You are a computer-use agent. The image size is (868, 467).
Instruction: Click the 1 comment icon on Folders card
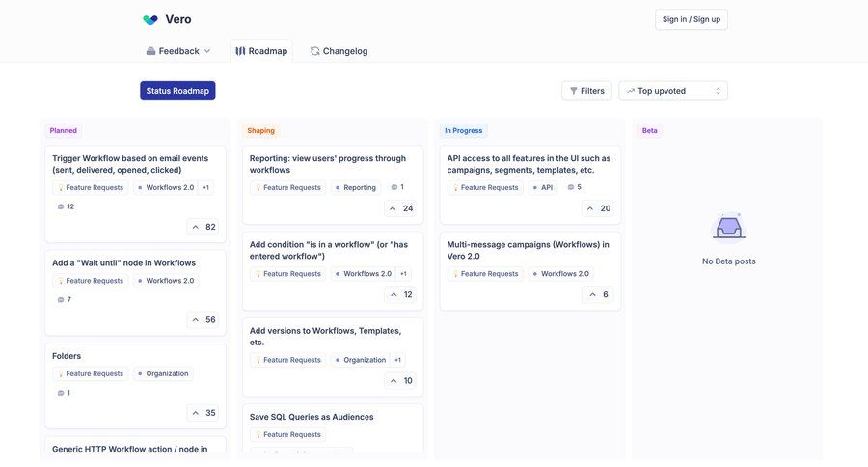pos(64,393)
